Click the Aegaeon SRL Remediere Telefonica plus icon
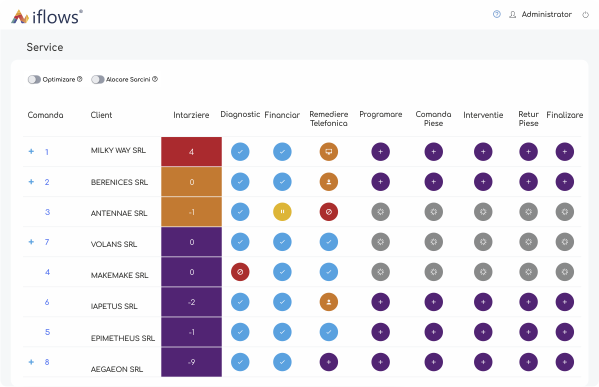This screenshot has width=599, height=387. [329, 362]
